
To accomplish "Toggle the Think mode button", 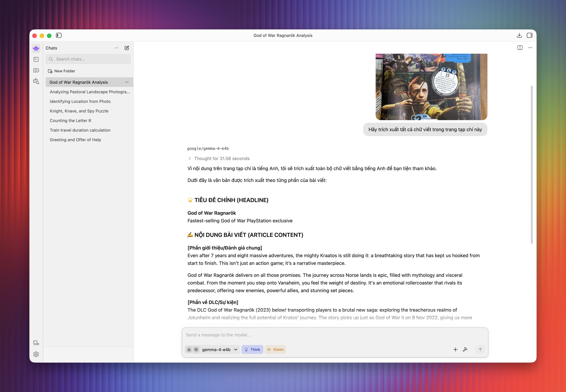I will [x=252, y=350].
